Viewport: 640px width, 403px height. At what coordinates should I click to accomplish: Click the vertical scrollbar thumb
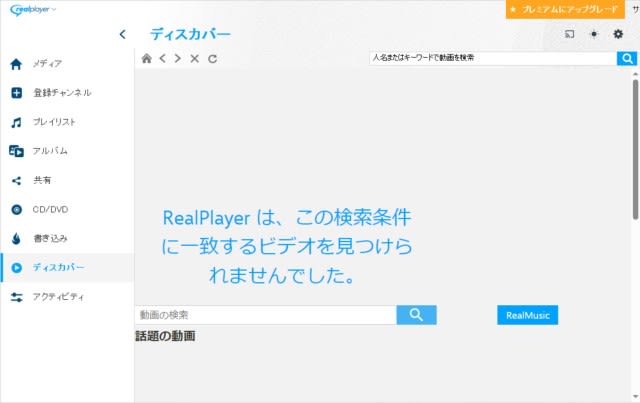click(x=636, y=149)
